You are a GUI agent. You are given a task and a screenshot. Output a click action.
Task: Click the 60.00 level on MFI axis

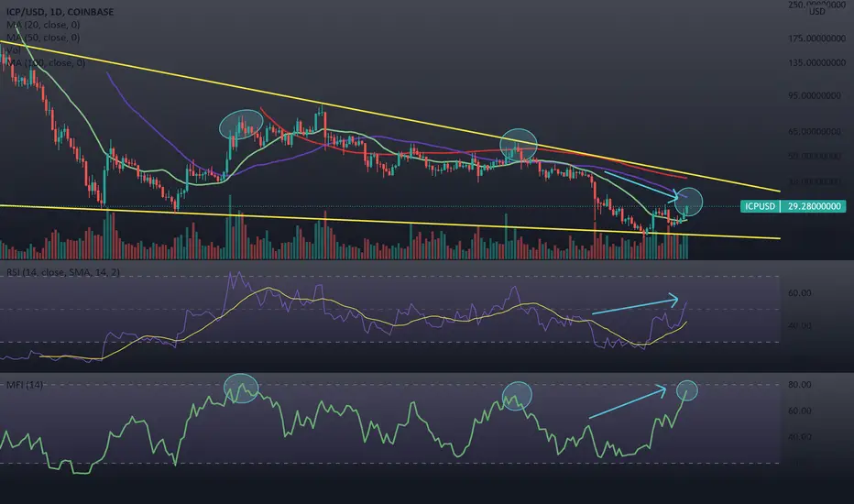800,411
